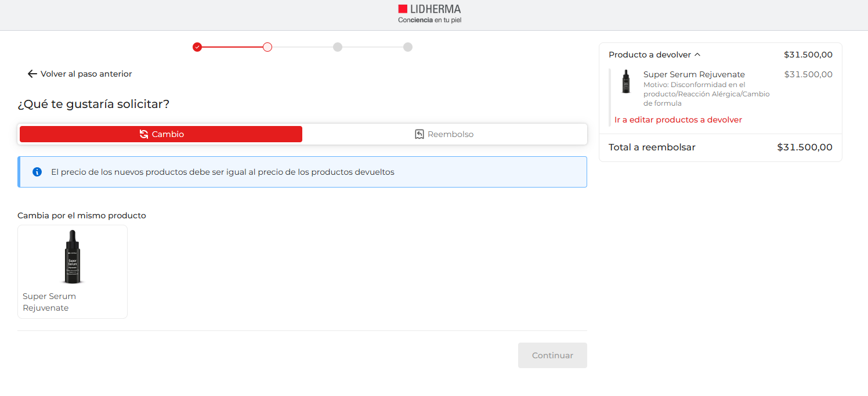The image size is (868, 396).
Task: Go back via Volver al paso anterior
Action: pyautogui.click(x=80, y=74)
